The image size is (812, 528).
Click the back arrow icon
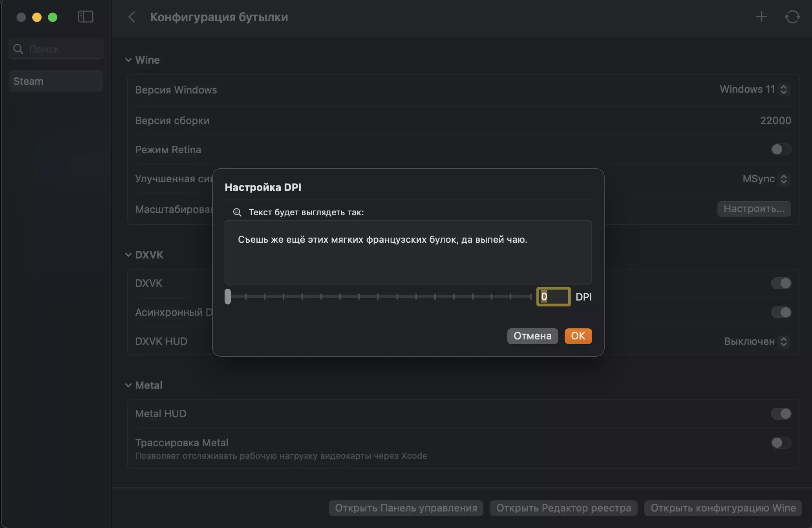click(132, 17)
